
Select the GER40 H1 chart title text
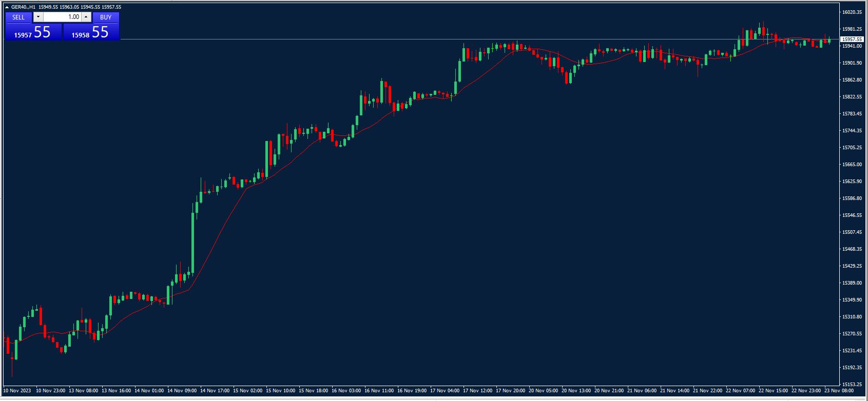24,7
